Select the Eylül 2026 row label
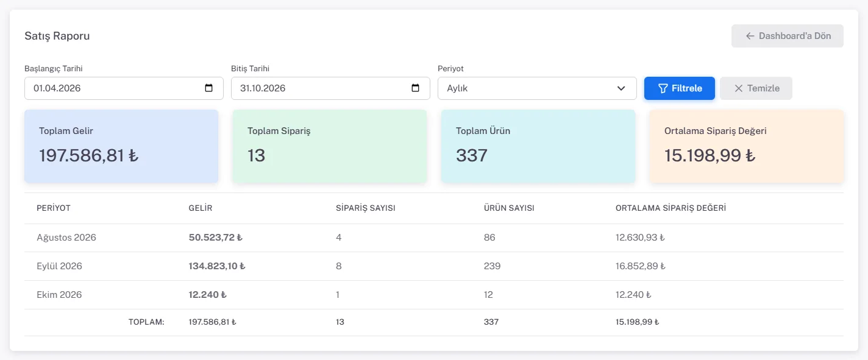The width and height of the screenshot is (868, 360). 59,266
